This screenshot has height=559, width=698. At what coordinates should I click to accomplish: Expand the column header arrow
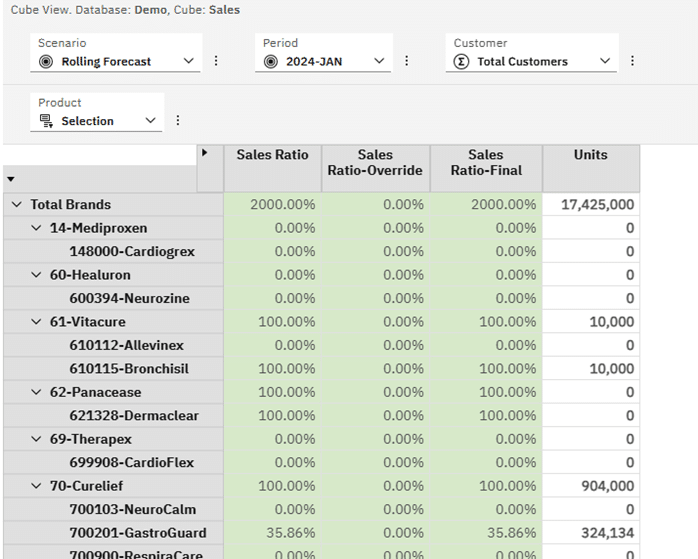204,153
